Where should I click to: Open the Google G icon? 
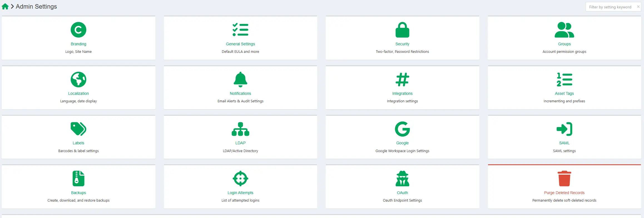(402, 129)
